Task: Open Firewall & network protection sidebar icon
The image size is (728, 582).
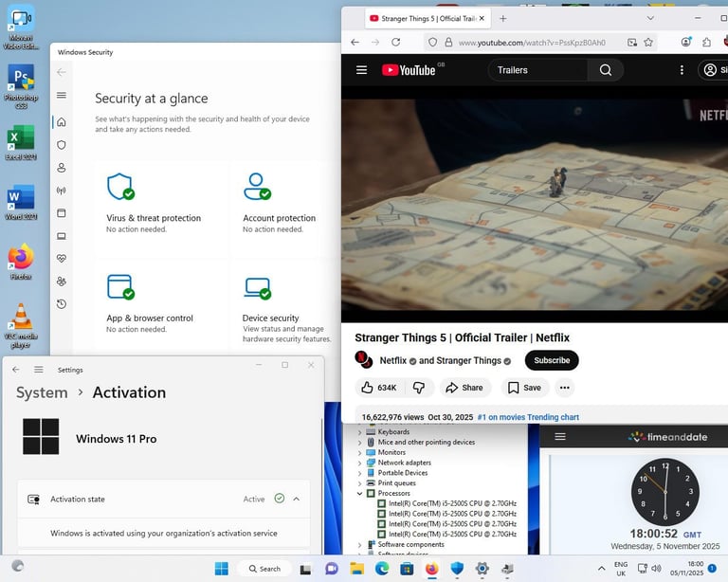Action: (x=62, y=191)
